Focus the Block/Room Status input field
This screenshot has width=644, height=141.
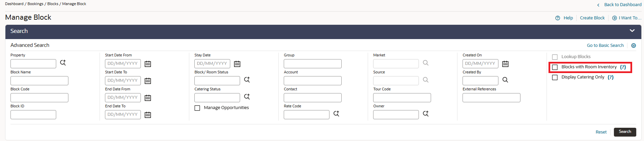217,81
